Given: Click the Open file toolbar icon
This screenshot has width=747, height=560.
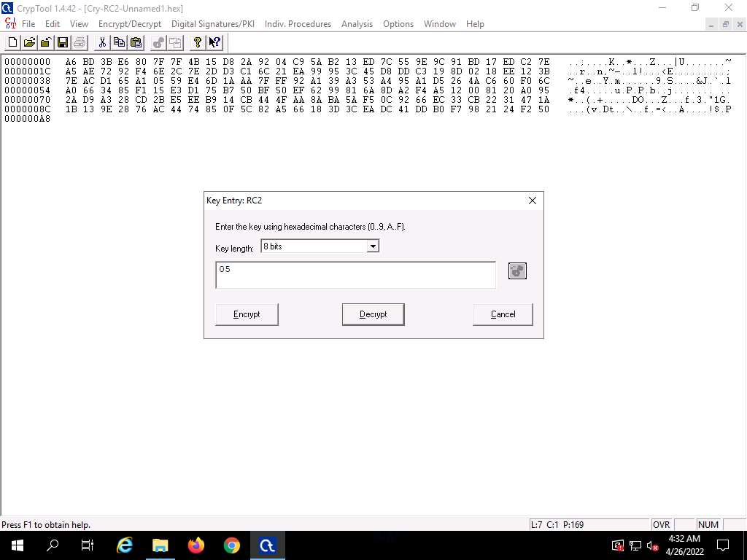Looking at the screenshot, I should 29,42.
